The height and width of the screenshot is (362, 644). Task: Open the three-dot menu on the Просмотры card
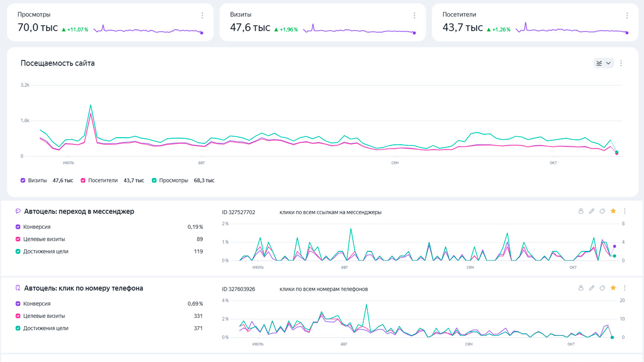click(202, 16)
